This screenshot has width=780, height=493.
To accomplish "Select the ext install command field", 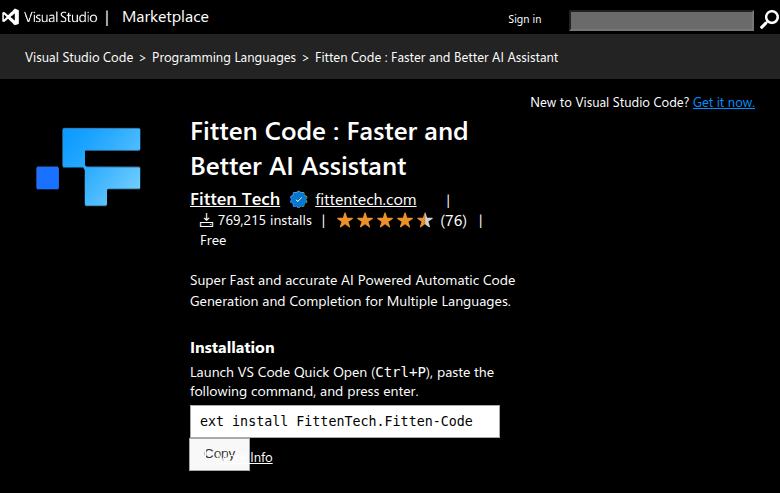I will (345, 421).
